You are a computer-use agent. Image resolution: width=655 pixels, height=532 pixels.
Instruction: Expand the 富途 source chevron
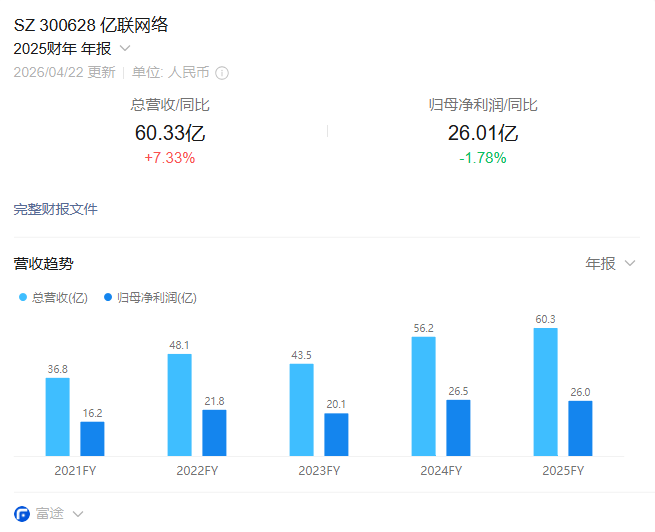click(x=78, y=514)
